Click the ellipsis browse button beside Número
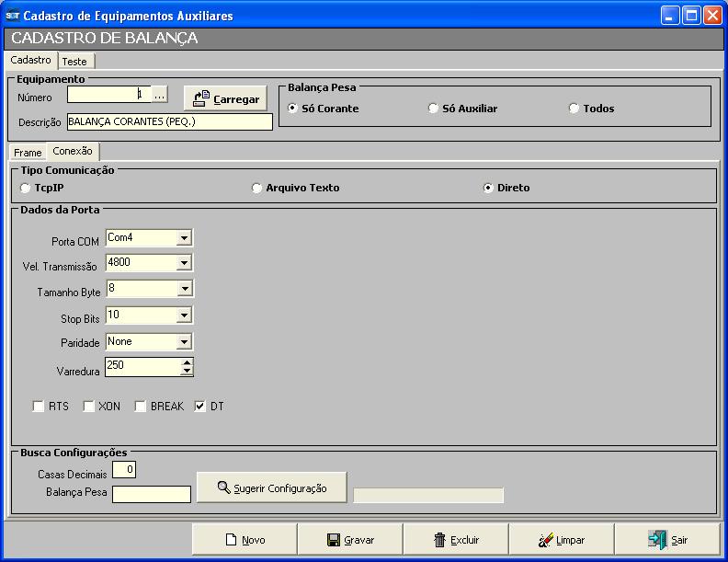This screenshot has width=728, height=562. (x=160, y=95)
